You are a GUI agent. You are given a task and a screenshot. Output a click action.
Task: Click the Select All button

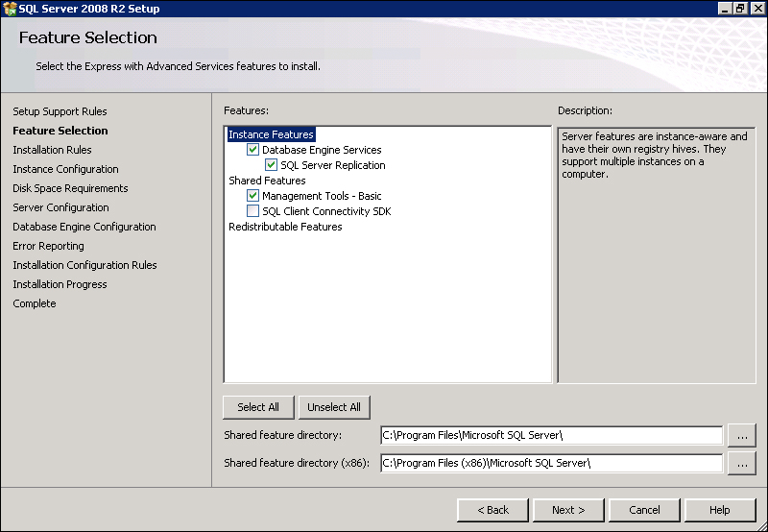258,407
